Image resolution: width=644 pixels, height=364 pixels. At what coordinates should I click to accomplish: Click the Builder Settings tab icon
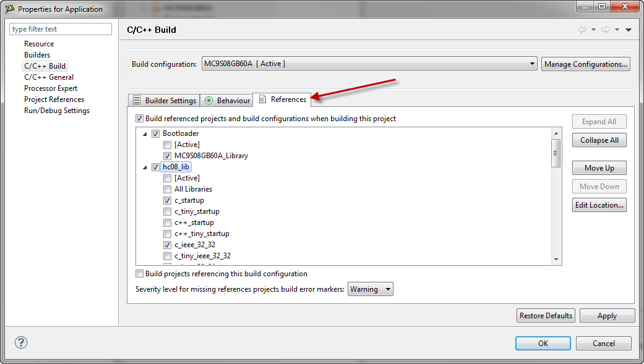click(x=137, y=100)
